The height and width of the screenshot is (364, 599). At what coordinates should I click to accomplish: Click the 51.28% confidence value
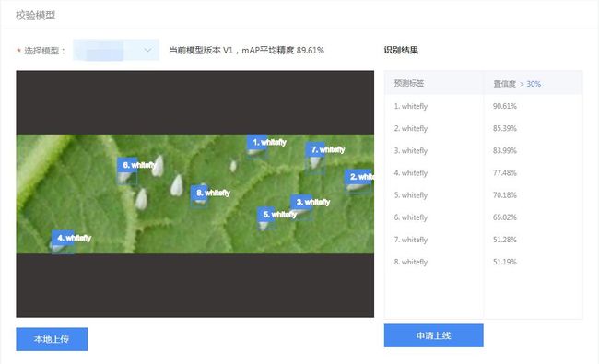pos(505,240)
